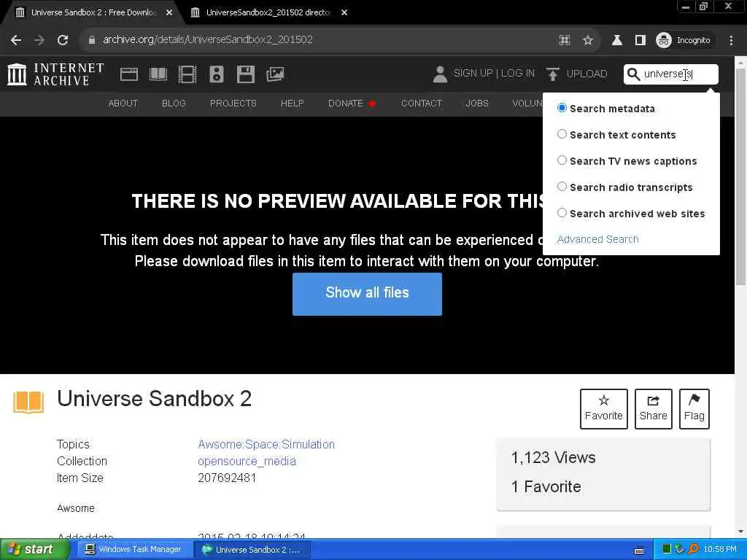Close the Universe Sandbox 2 tab
The width and height of the screenshot is (747, 560).
(x=169, y=13)
